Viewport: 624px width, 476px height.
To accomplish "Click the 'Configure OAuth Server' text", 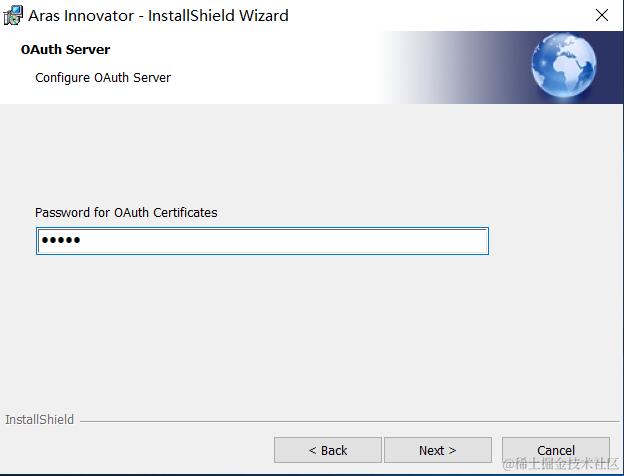I will click(x=103, y=78).
